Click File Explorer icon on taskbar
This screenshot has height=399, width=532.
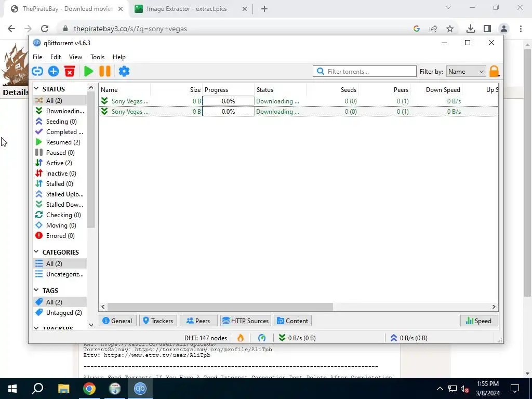(63, 389)
